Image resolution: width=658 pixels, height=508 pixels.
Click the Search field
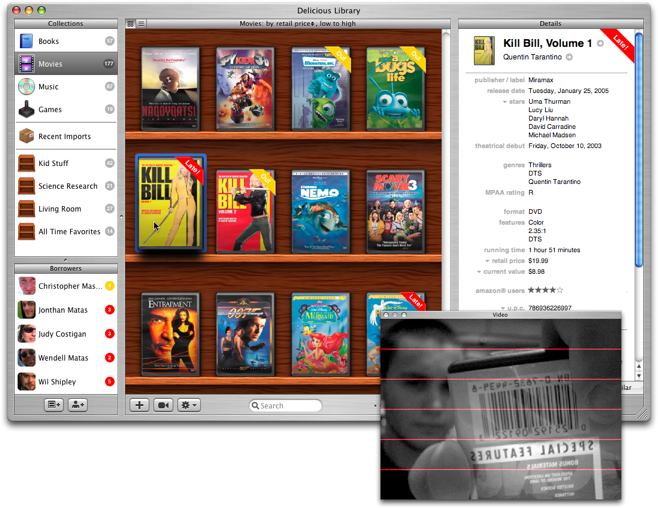(x=285, y=406)
